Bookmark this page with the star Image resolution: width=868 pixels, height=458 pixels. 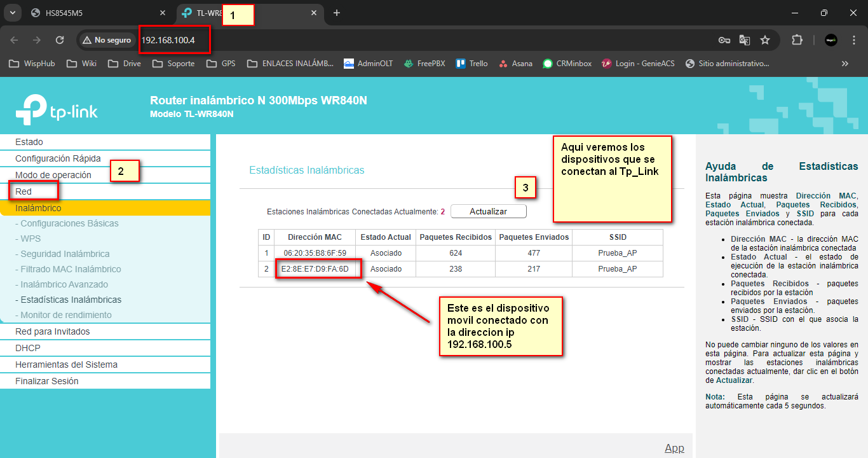click(x=765, y=40)
